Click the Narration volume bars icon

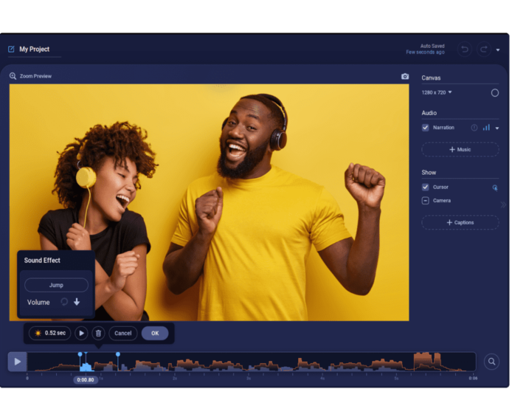(486, 128)
